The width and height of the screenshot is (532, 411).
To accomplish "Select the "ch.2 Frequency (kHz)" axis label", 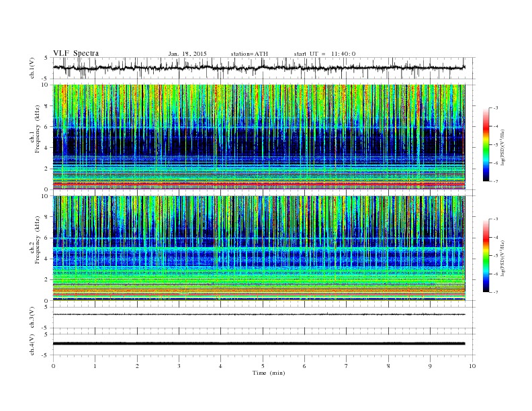I will tap(35, 240).
